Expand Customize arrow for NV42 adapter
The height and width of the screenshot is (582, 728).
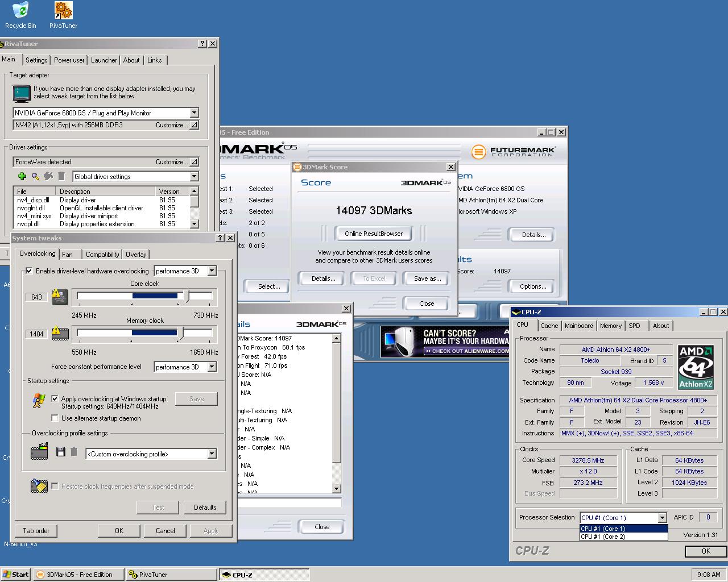[x=194, y=125]
